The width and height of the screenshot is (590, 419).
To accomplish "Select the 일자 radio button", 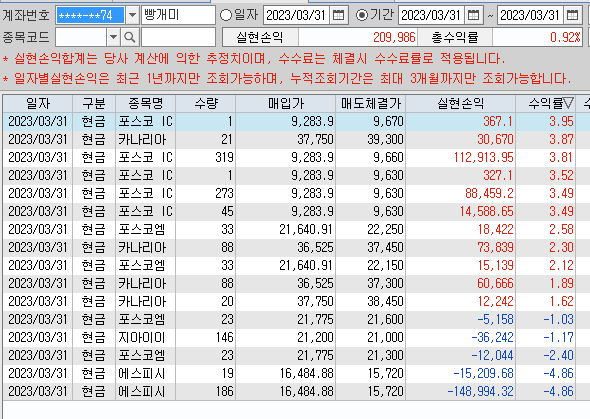I will click(226, 15).
